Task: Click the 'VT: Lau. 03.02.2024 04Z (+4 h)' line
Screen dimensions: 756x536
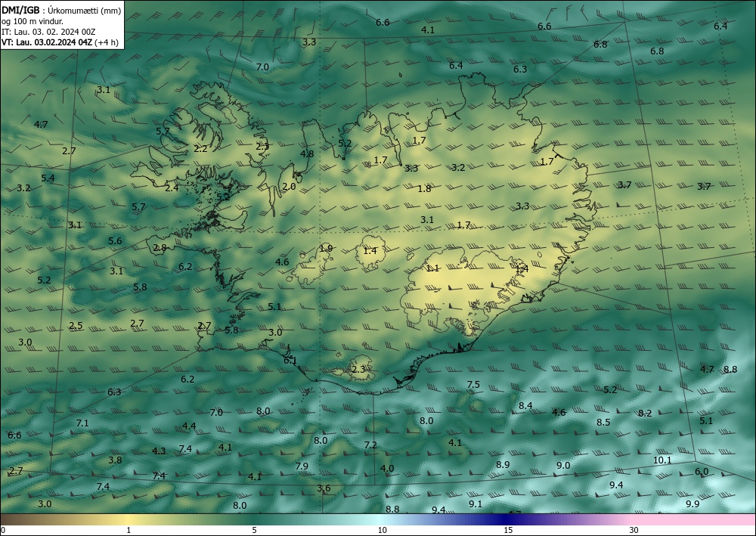Action: coord(60,42)
